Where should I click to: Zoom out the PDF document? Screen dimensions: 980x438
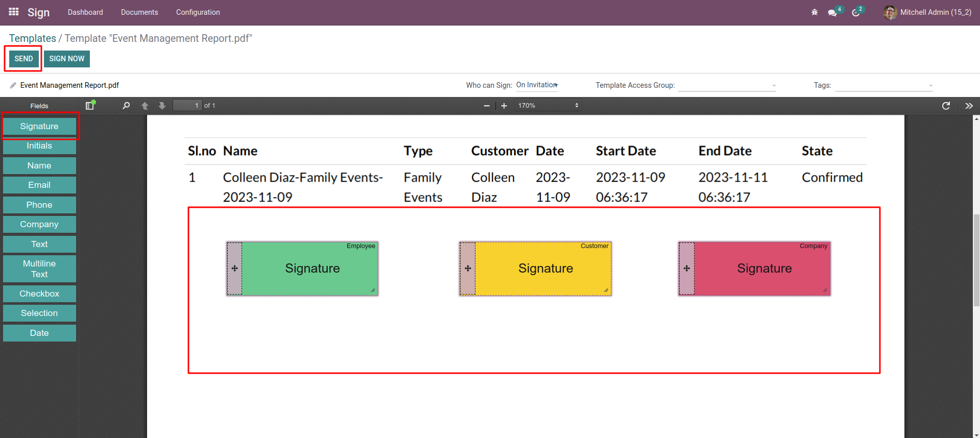pos(487,106)
